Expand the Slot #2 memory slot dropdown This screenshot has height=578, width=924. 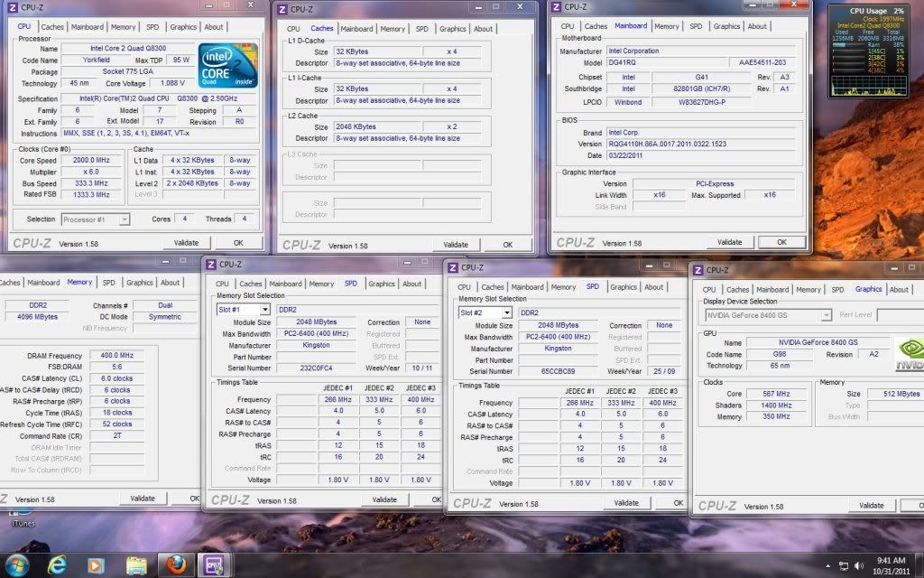click(x=506, y=312)
